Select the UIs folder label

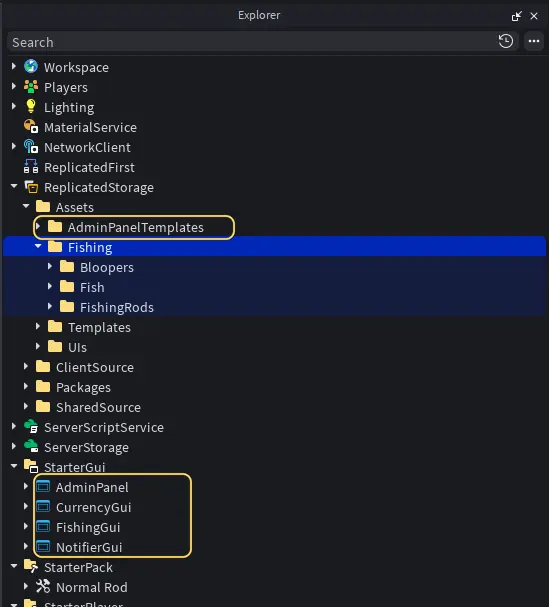coord(77,347)
